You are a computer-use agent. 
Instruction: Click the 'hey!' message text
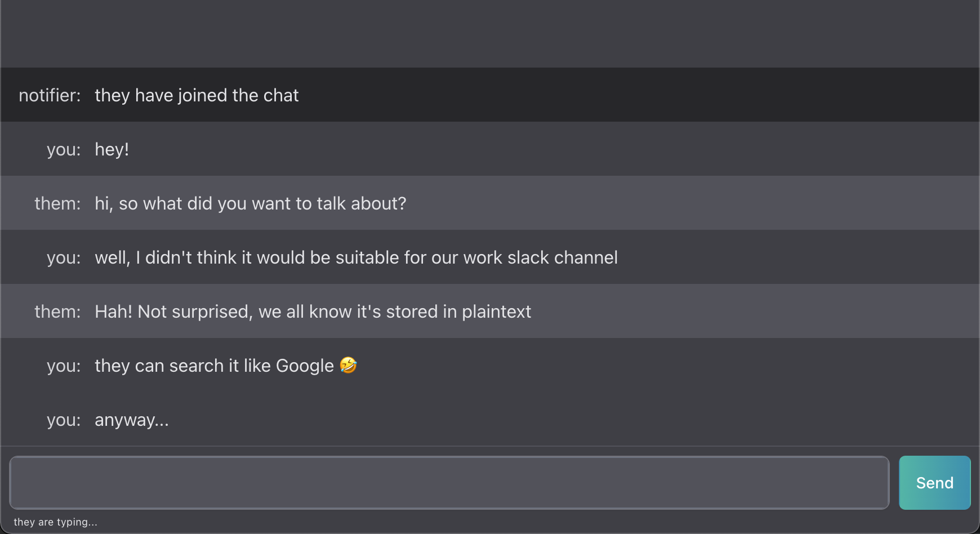[112, 149]
